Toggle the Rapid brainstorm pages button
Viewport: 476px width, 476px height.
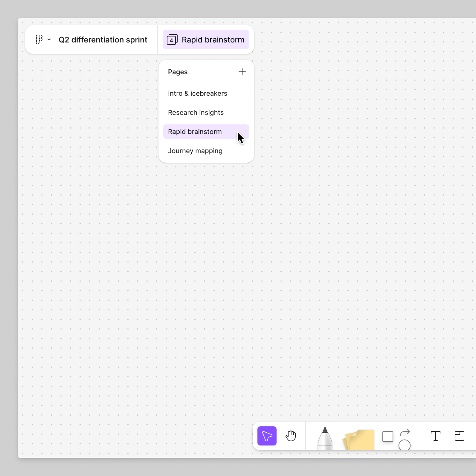click(x=206, y=39)
